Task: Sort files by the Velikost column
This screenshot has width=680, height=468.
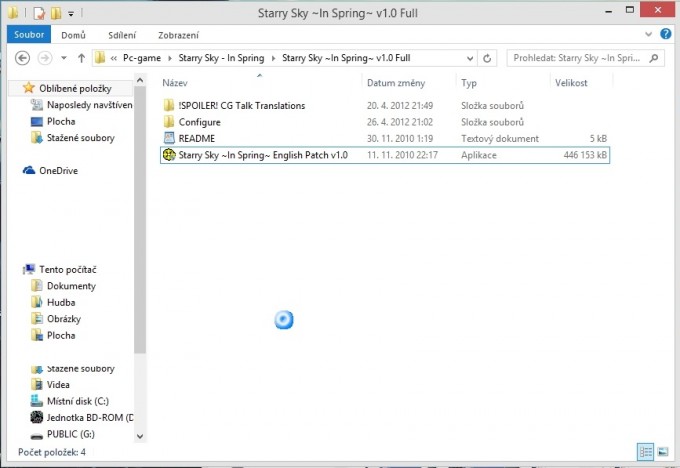Action: 571,83
